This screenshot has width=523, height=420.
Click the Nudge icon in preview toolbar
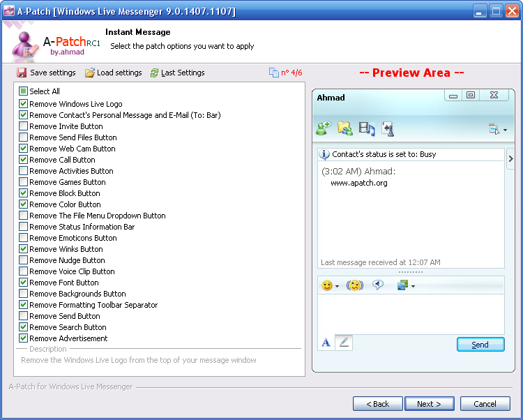[x=355, y=285]
